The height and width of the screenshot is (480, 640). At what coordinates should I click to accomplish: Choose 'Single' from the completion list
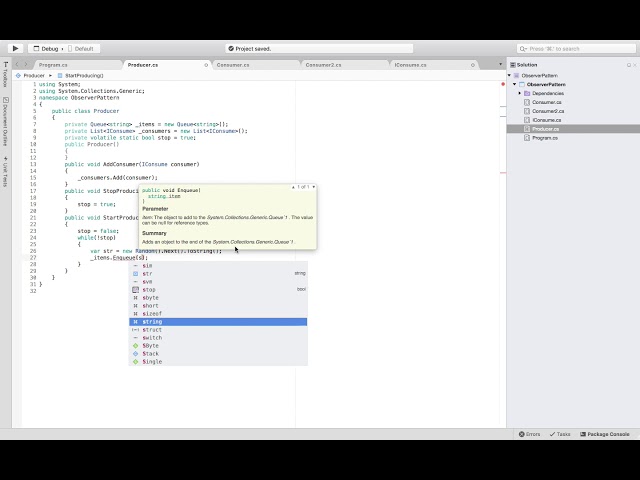pyautogui.click(x=218, y=362)
